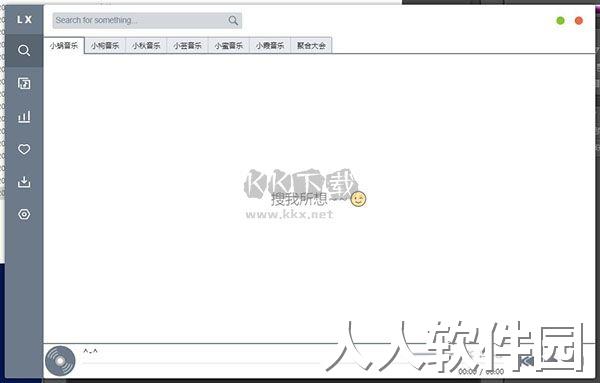Viewport: 600px width, 383px height.
Task: Switch to the 聚合大会 tab
Action: 311,46
